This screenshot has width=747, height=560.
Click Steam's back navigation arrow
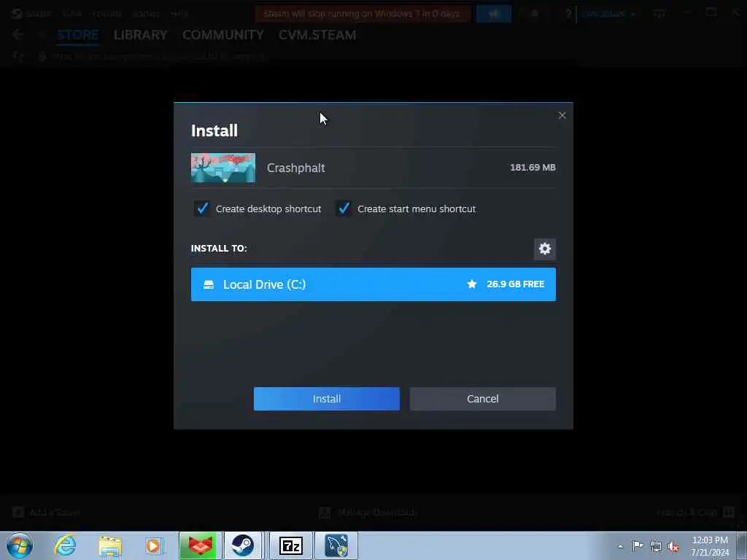[18, 34]
